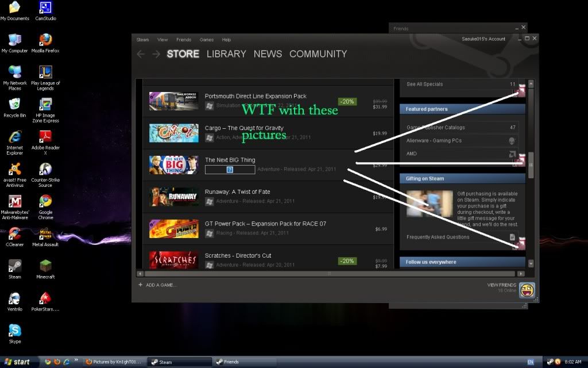Open the Recycle Bin
588x368 pixels.
tap(14, 108)
